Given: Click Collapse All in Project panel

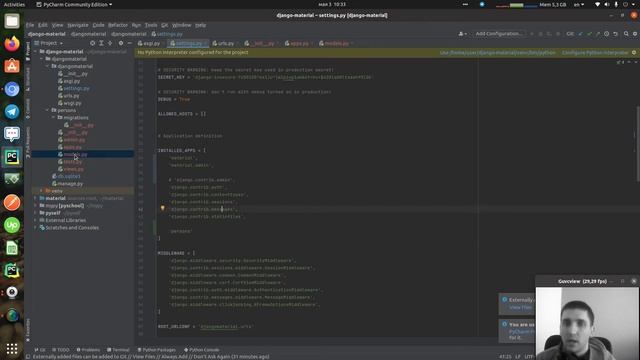Looking at the screenshot, I should point(110,43).
